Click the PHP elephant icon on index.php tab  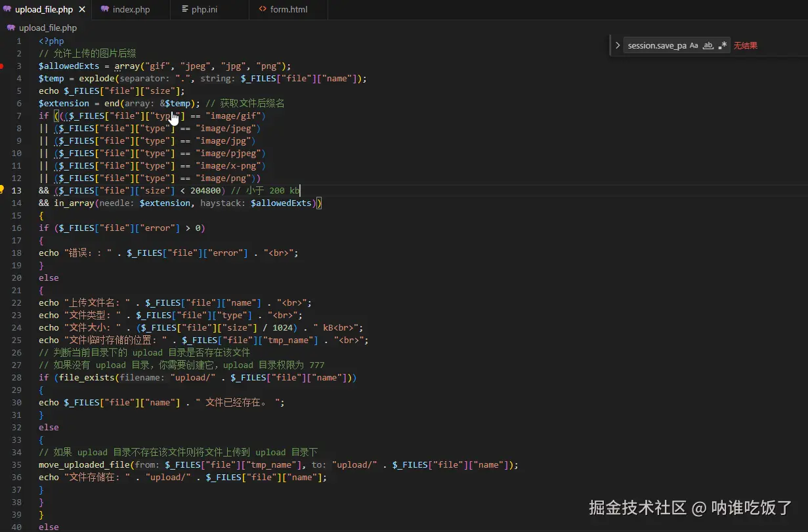(x=105, y=9)
